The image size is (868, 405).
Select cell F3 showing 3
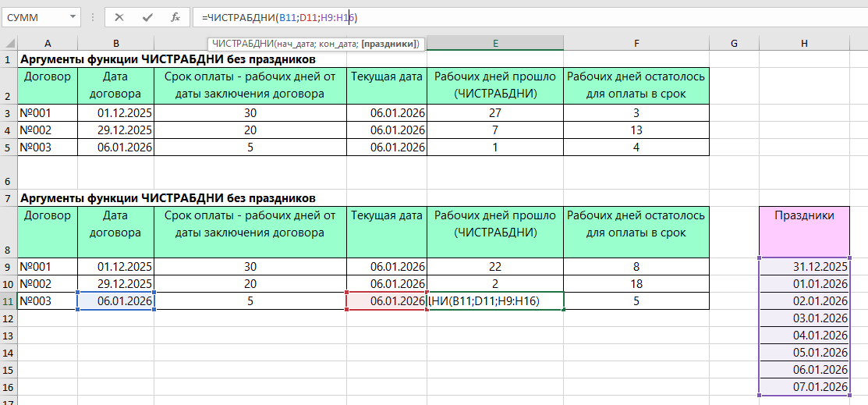tap(636, 113)
